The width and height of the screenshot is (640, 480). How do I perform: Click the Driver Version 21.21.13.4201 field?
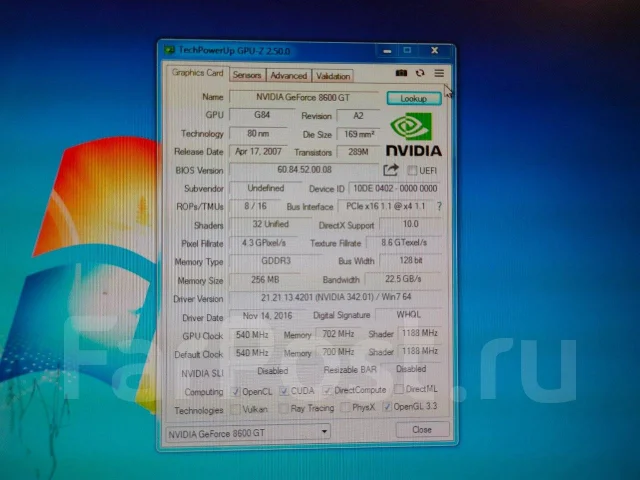click(336, 297)
